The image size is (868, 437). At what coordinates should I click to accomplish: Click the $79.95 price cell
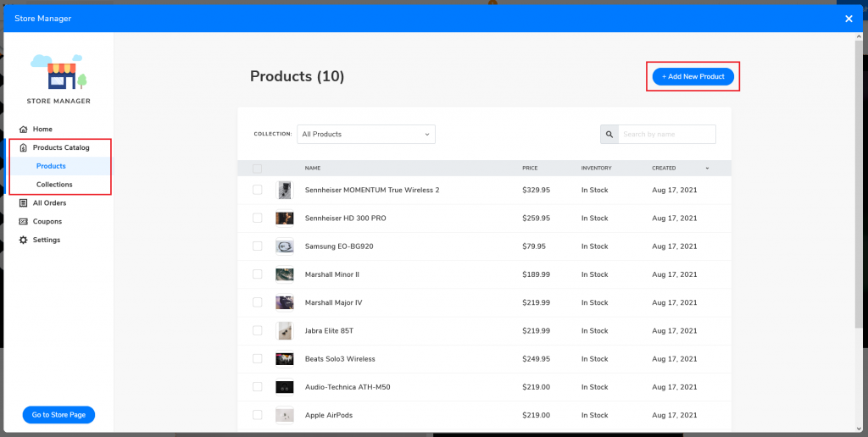click(x=534, y=246)
